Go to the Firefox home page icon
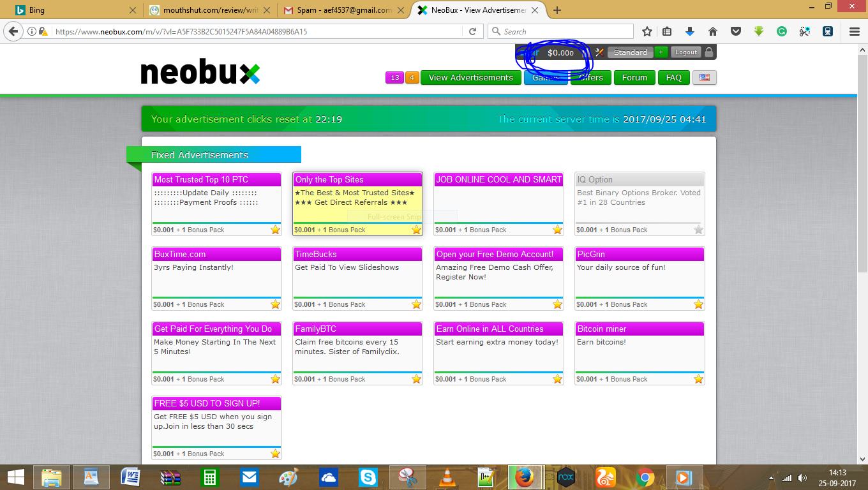This screenshot has height=490, width=868. pyautogui.click(x=713, y=31)
